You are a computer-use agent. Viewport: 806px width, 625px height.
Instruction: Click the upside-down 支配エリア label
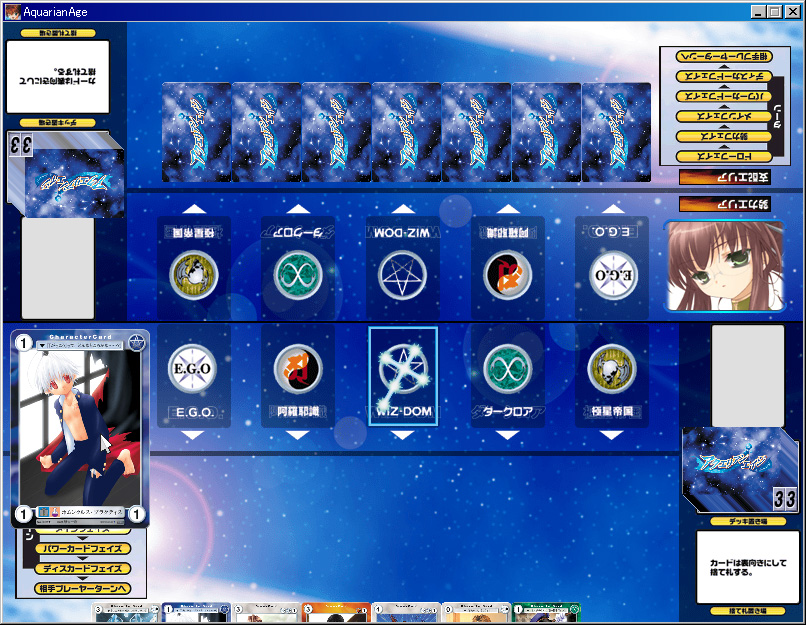coord(725,177)
